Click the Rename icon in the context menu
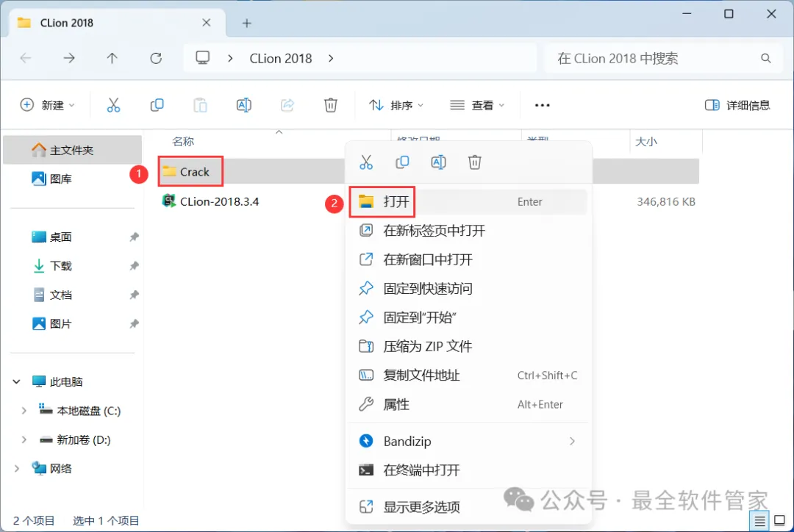The width and height of the screenshot is (794, 532). coord(438,162)
